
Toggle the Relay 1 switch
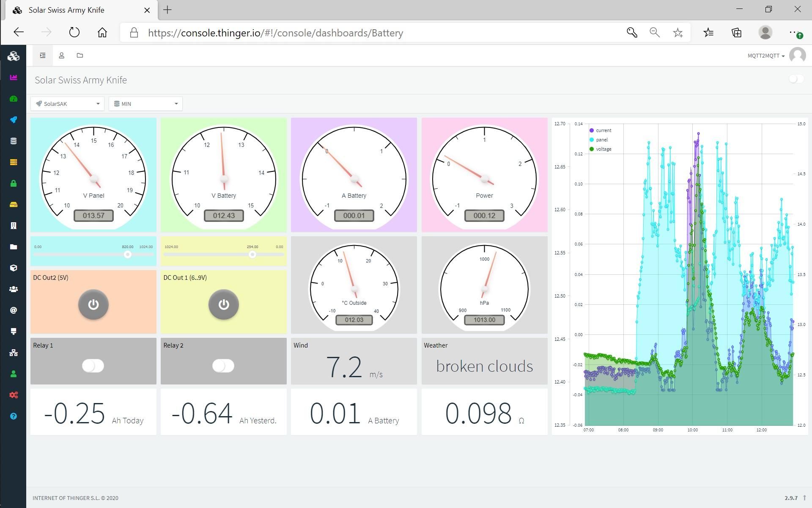(x=93, y=366)
